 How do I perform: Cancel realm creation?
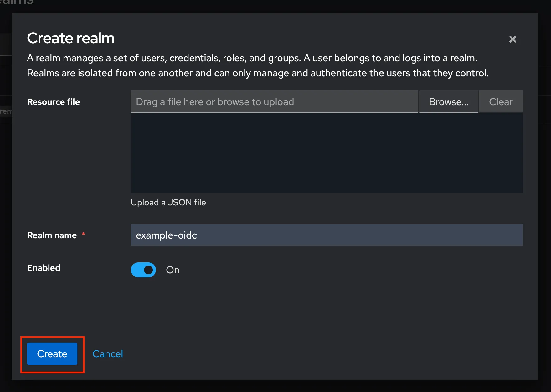point(108,353)
